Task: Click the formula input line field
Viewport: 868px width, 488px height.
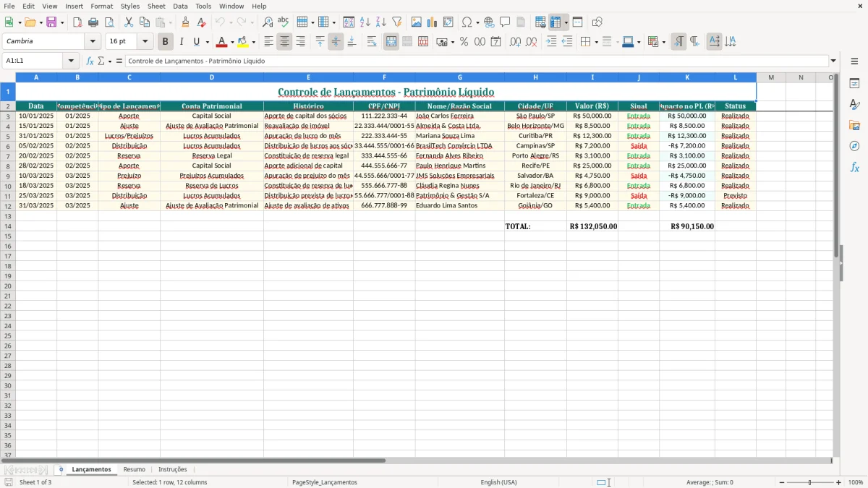Action: click(477, 61)
